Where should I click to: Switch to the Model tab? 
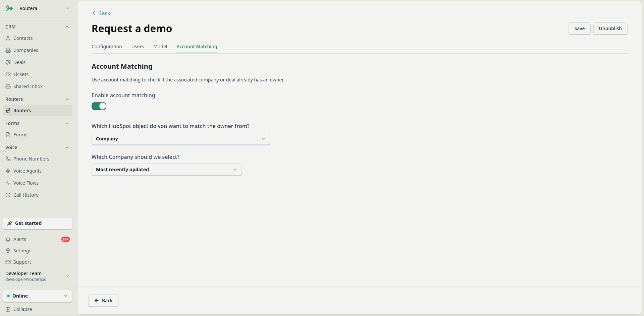(160, 47)
